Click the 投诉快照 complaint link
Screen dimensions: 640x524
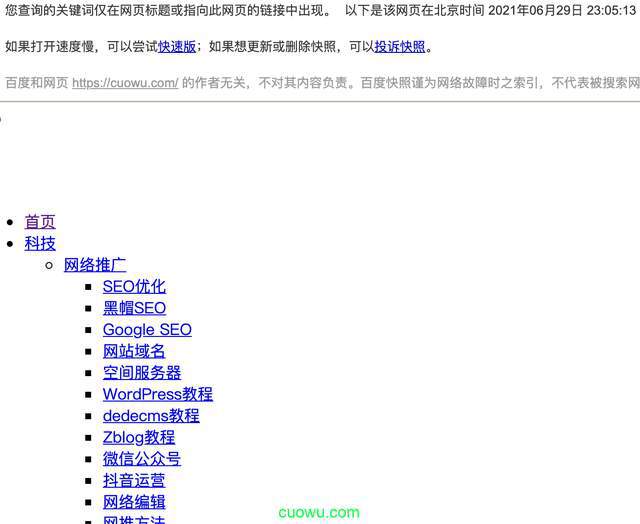coord(400,47)
